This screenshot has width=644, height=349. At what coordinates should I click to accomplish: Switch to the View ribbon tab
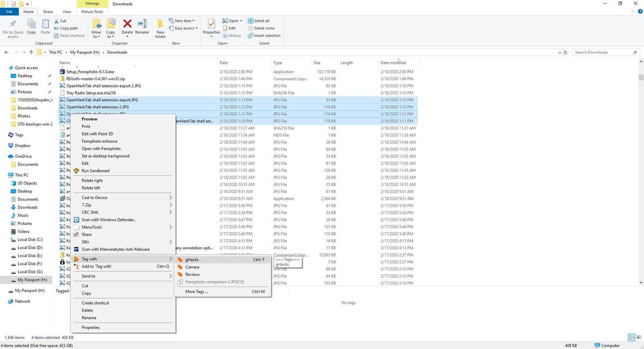pyautogui.click(x=67, y=12)
